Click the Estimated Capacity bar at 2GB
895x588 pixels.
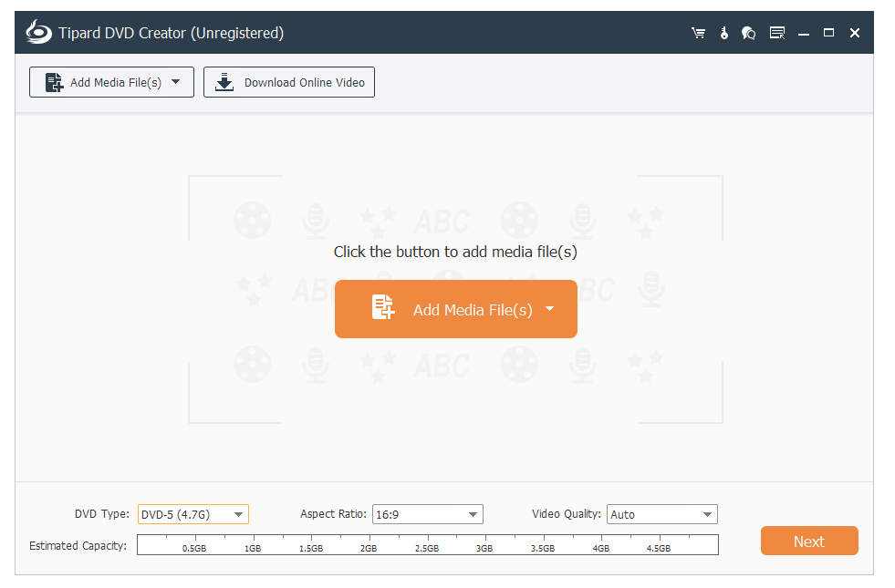[x=369, y=543]
